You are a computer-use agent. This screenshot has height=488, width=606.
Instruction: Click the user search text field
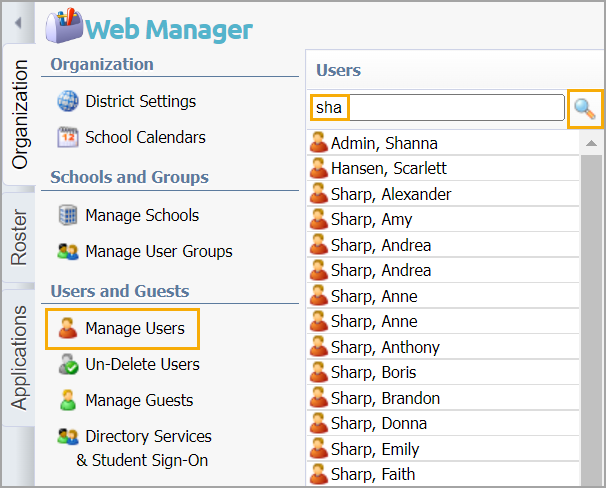438,107
